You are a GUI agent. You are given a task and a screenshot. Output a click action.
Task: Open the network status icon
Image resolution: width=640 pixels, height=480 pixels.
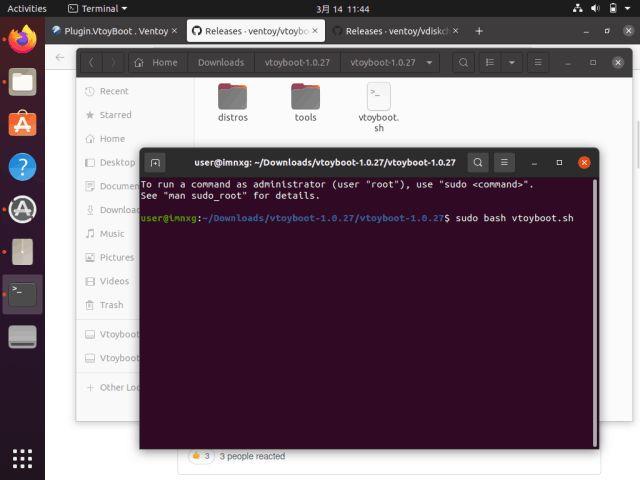[x=578, y=8]
